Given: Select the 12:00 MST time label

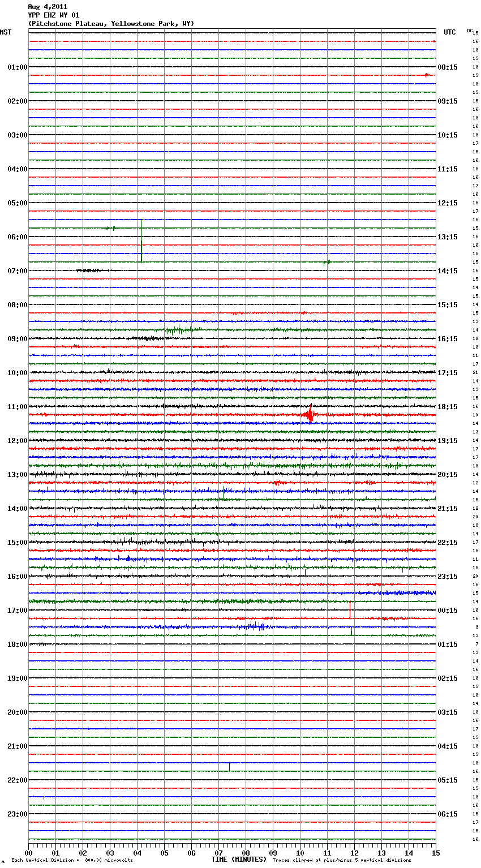Looking at the screenshot, I should coord(18,441).
